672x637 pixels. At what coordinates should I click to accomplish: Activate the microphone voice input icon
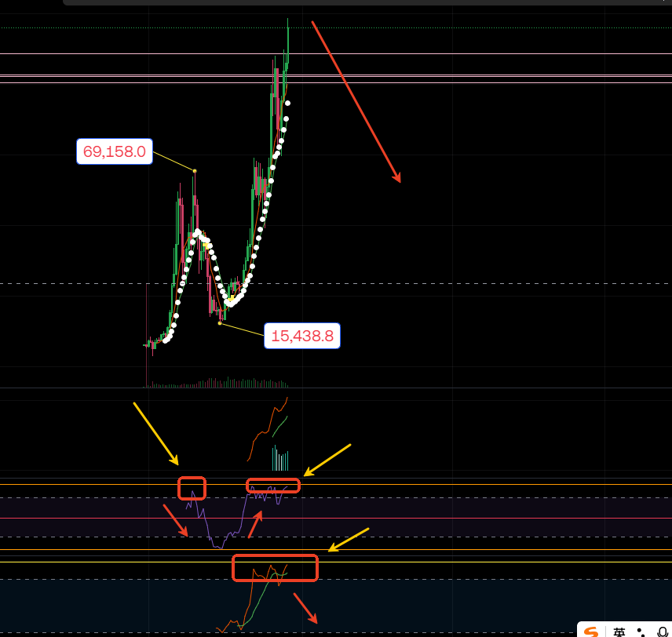coord(663,632)
